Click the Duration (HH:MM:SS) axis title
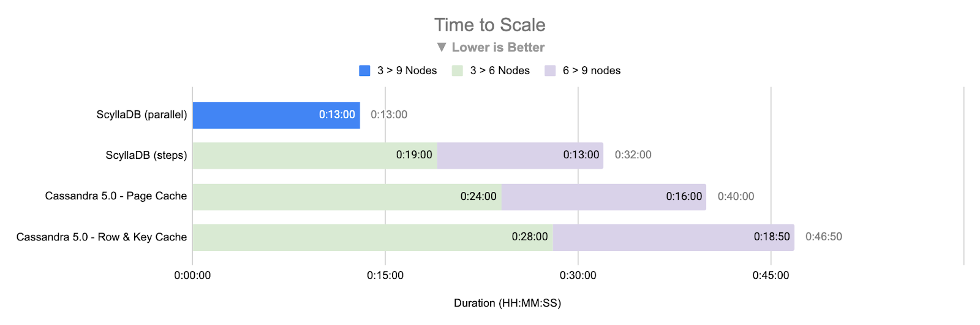 (507, 303)
